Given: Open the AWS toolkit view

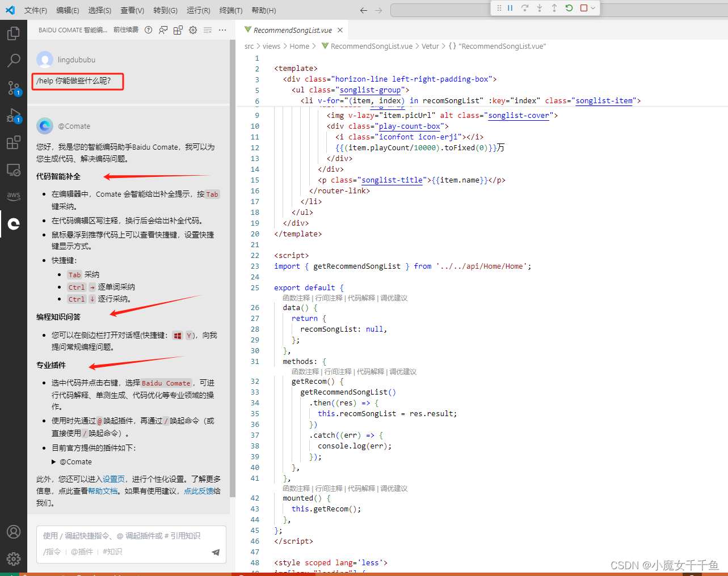Looking at the screenshot, I should pyautogui.click(x=14, y=196).
